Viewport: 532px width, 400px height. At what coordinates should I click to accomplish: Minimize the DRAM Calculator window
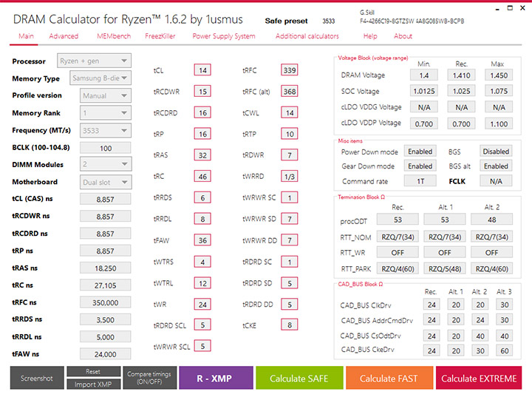pyautogui.click(x=497, y=8)
